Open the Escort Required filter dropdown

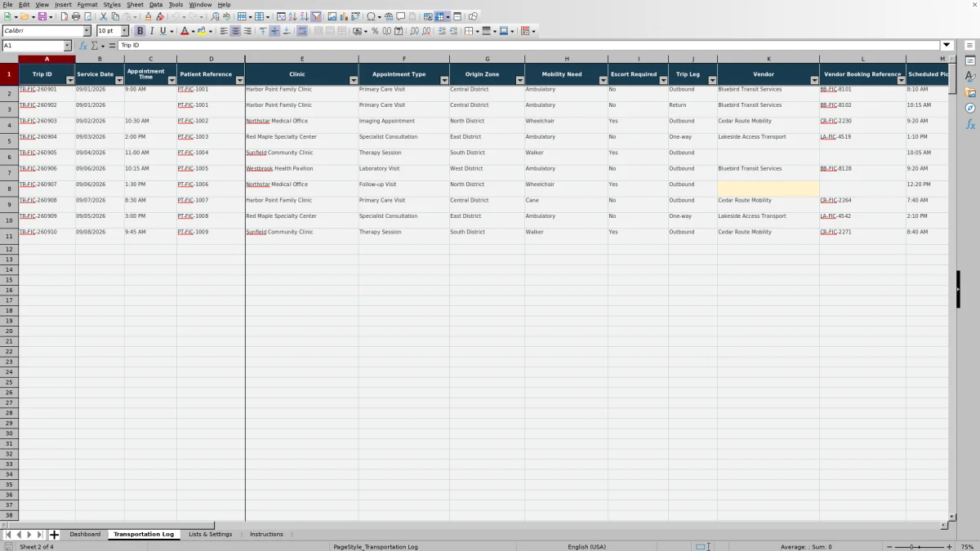663,80
